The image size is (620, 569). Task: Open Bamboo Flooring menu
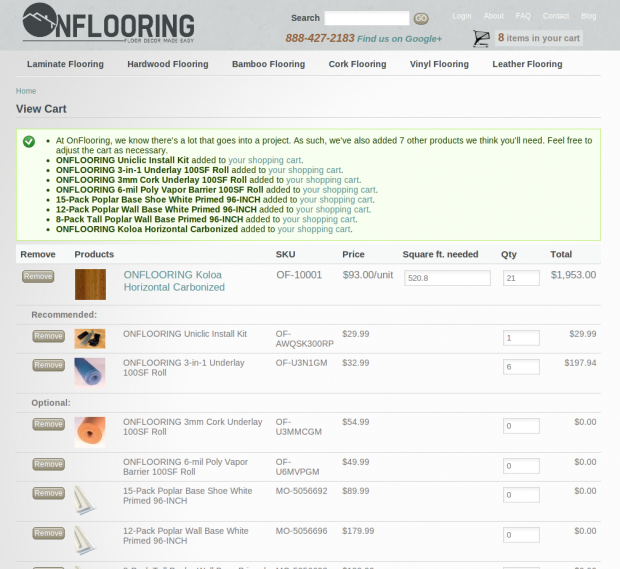pyautogui.click(x=268, y=64)
